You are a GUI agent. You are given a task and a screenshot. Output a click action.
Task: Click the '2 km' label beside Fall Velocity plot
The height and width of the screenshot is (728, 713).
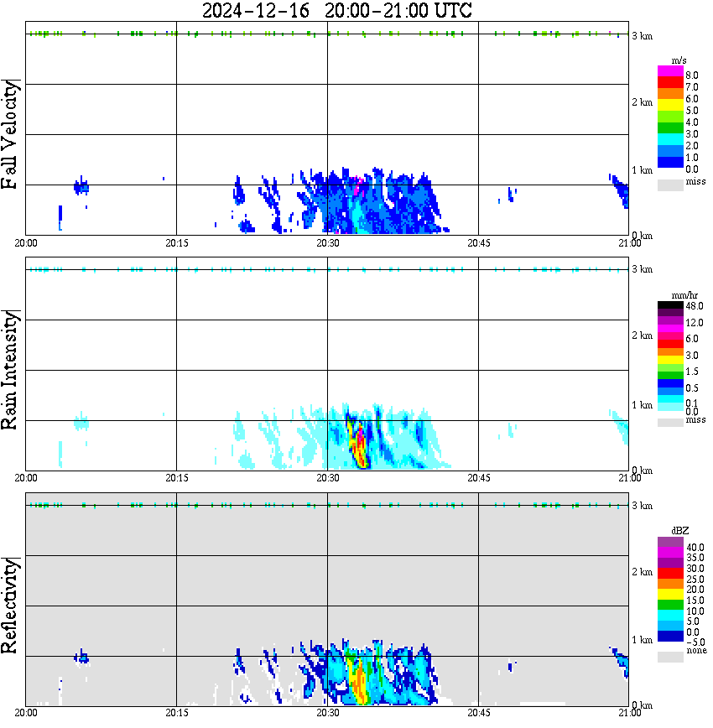tap(643, 102)
